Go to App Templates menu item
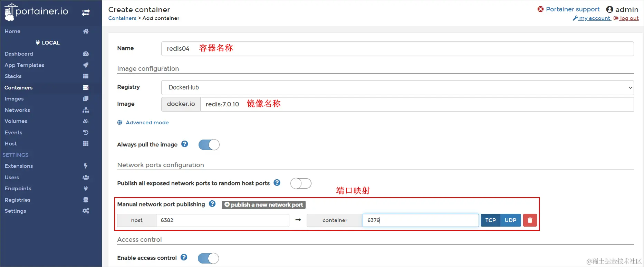This screenshot has width=644, height=267. coord(25,65)
